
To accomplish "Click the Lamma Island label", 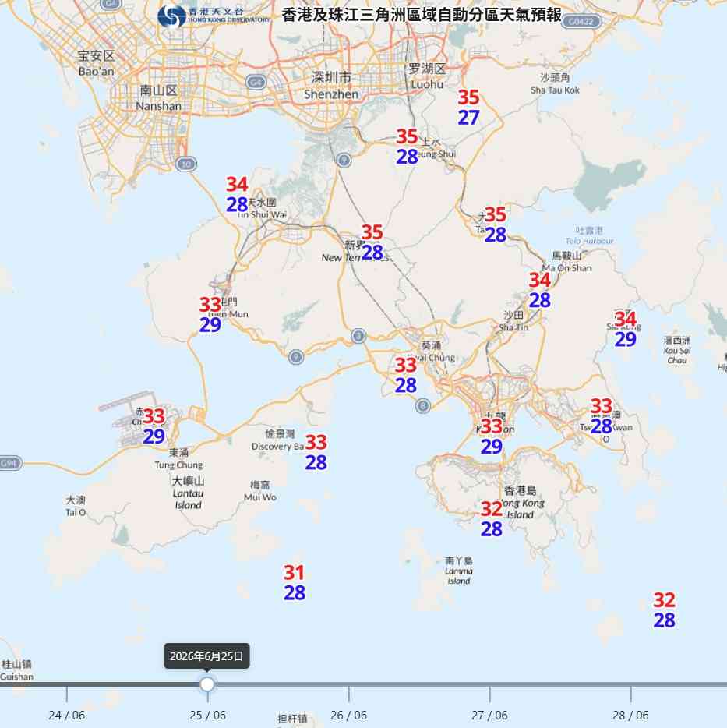I will coord(459,571).
